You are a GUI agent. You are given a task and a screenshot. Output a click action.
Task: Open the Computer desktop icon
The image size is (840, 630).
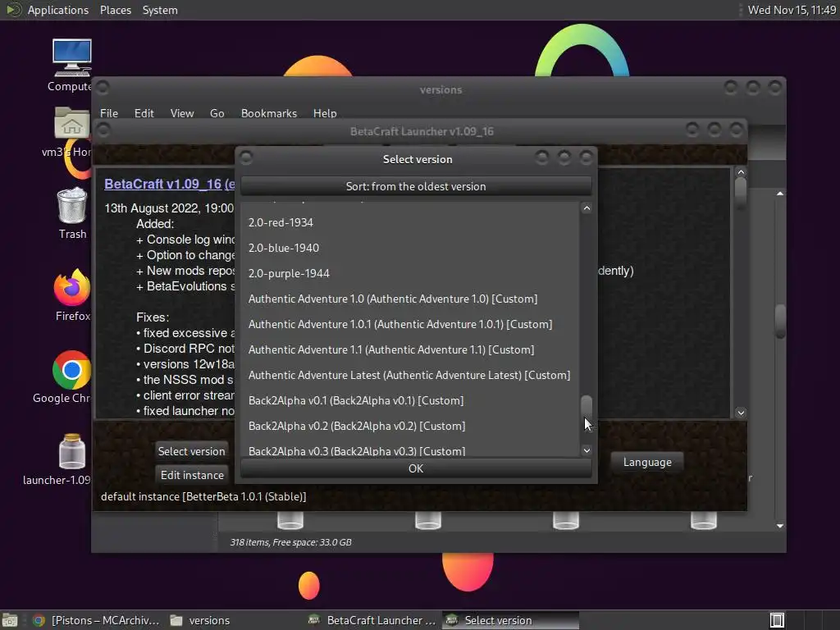pos(71,64)
